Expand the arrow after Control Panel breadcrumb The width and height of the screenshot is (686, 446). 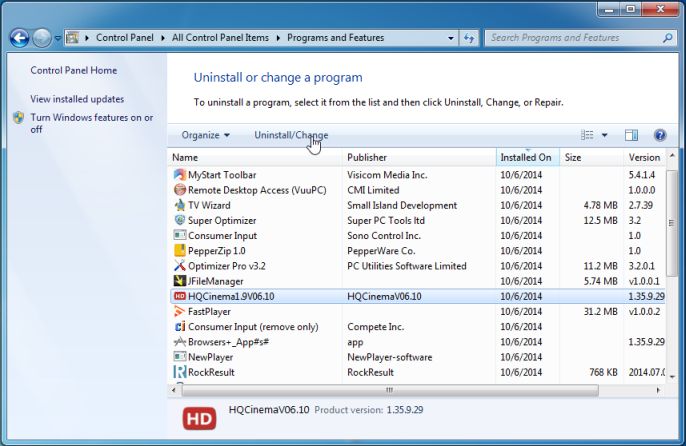pos(163,38)
